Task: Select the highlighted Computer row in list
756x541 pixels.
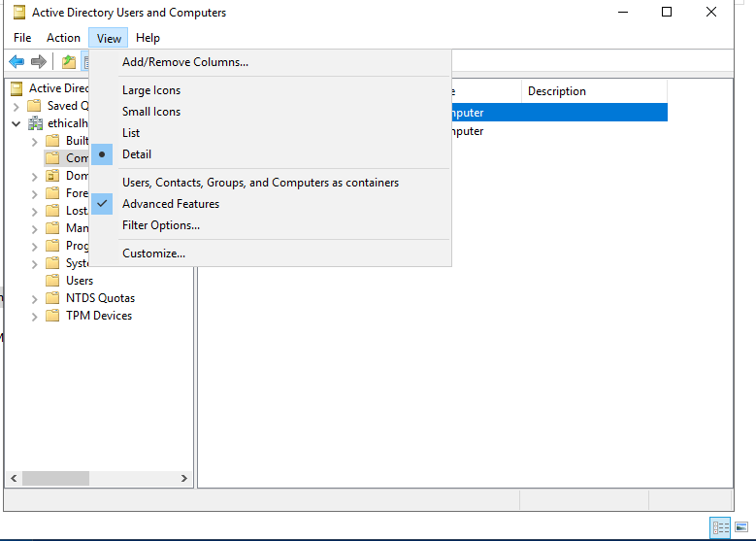Action: coord(559,112)
